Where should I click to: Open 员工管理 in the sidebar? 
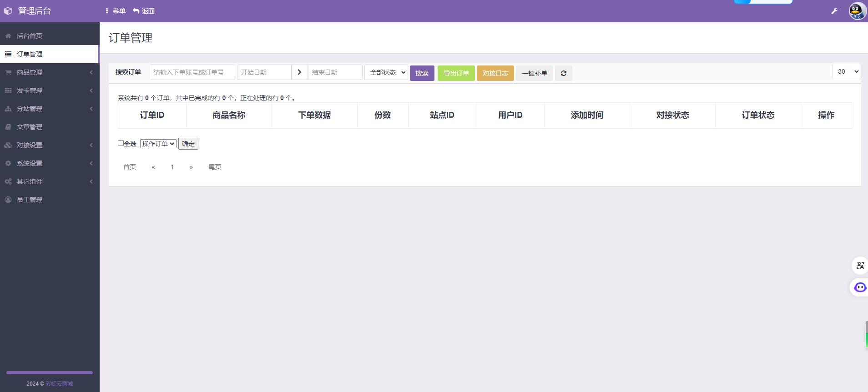pos(30,200)
